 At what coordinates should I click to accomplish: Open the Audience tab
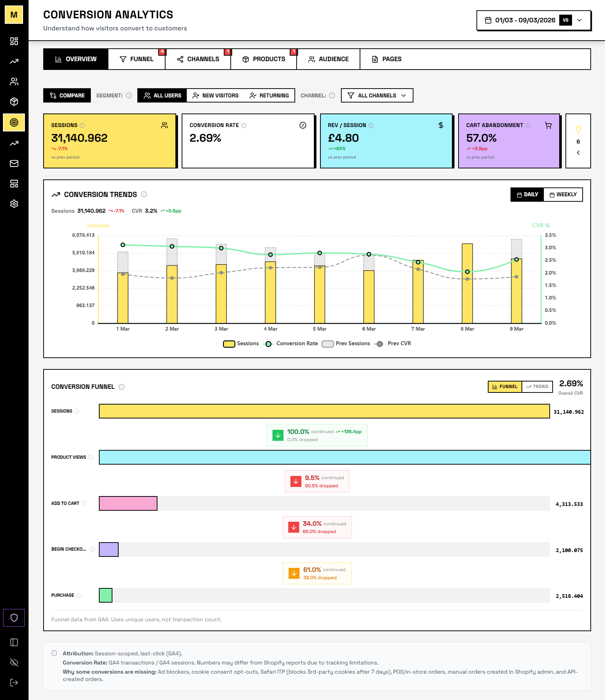tap(328, 59)
